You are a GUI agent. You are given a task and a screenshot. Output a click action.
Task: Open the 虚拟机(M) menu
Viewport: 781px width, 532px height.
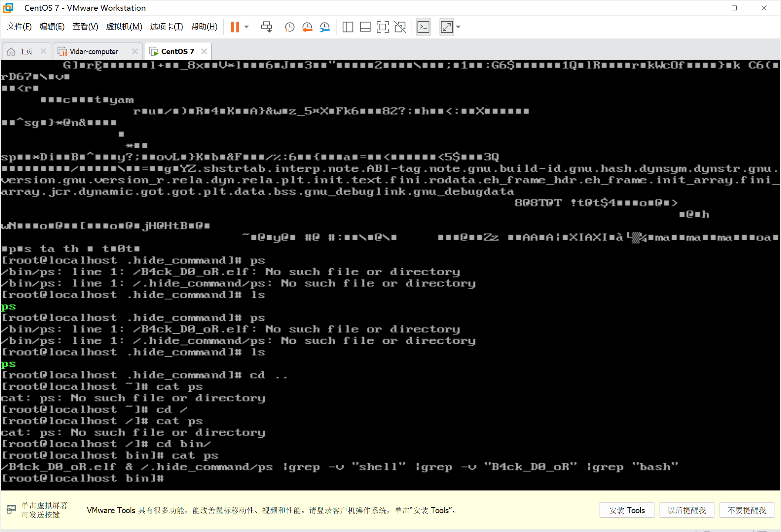pos(124,27)
